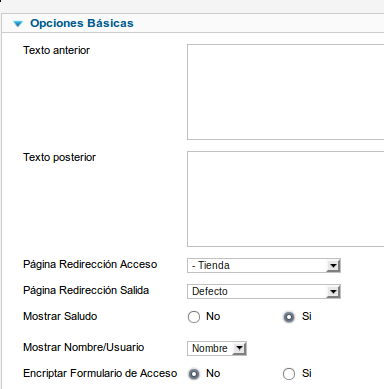The image size is (384, 389).
Task: Select Si for Mostrar Saludo
Action: [x=289, y=317]
